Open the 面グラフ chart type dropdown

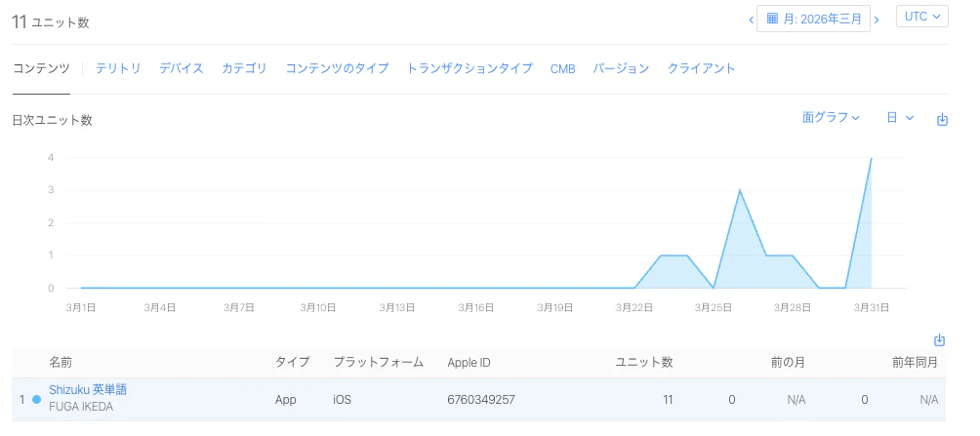click(831, 117)
